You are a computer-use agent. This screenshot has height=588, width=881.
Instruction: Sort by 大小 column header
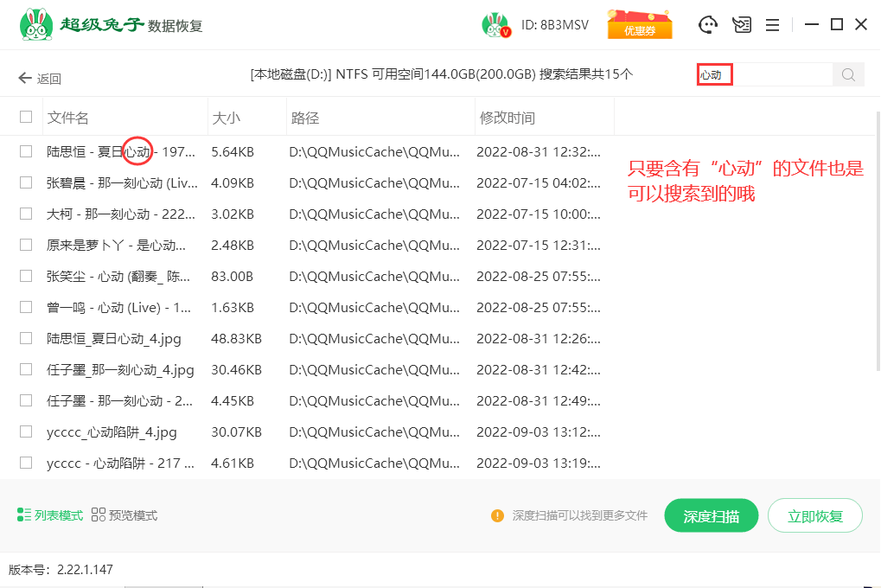coord(227,118)
